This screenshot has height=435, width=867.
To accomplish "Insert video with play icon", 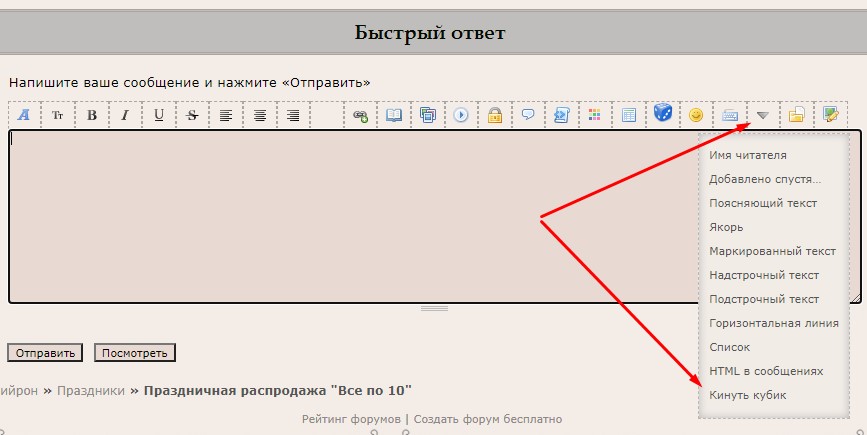I will [461, 115].
